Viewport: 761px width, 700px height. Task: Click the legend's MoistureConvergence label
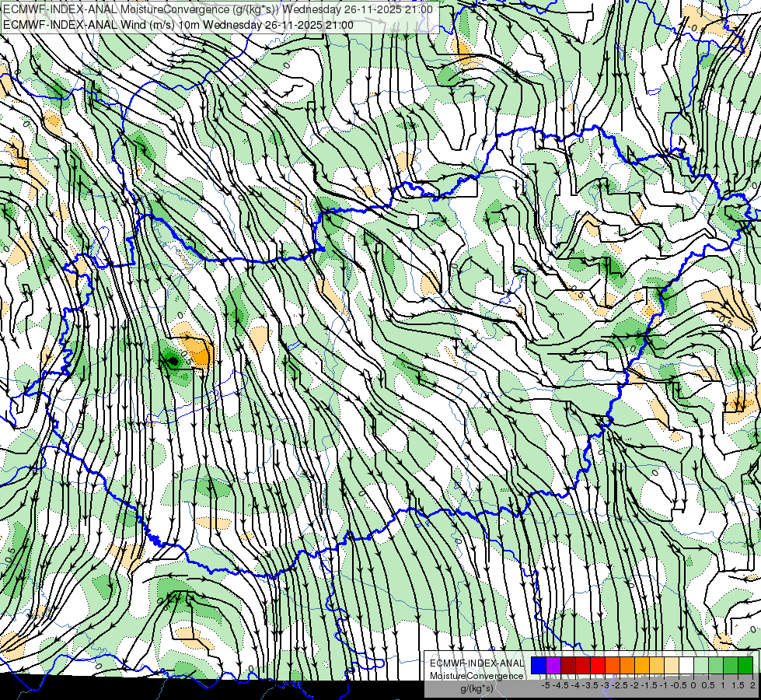click(x=476, y=676)
